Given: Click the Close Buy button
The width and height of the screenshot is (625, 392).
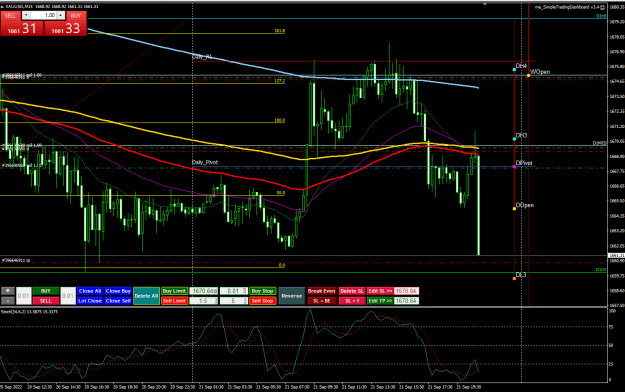Looking at the screenshot, I should tap(118, 291).
